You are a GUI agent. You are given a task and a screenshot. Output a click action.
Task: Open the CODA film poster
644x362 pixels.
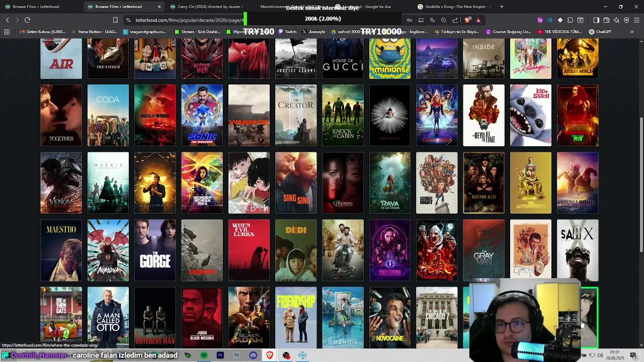(x=108, y=115)
